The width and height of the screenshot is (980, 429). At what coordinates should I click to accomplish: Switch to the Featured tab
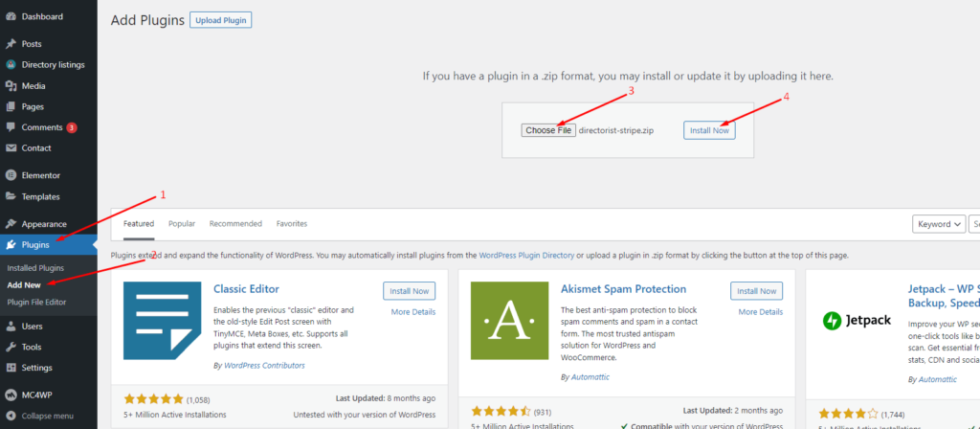pyautogui.click(x=139, y=224)
